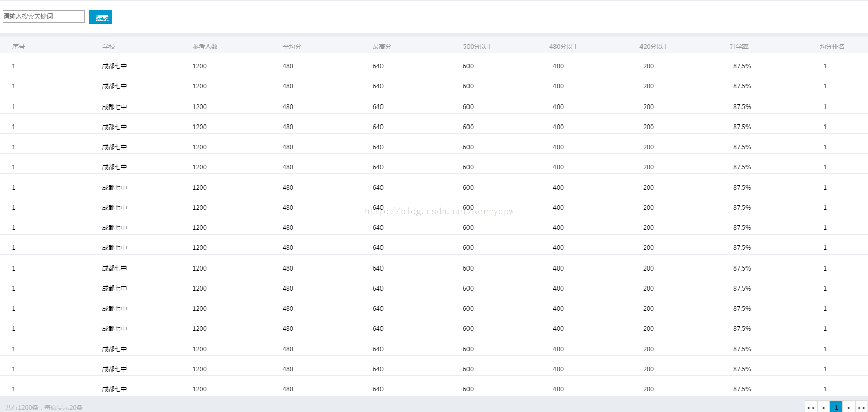
Task: Click the 共有1200条，每页显示20条 footer text
Action: click(44, 407)
